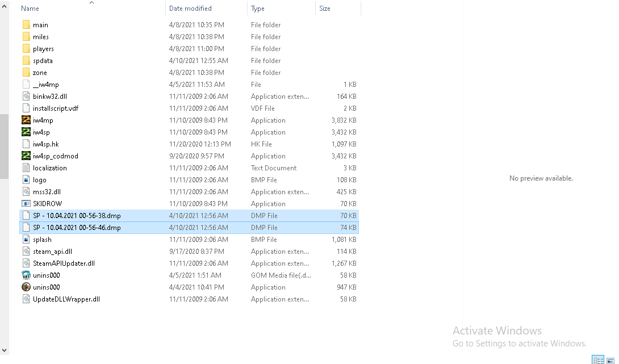
Task: Sort files by Size column header
Action: 325,9
